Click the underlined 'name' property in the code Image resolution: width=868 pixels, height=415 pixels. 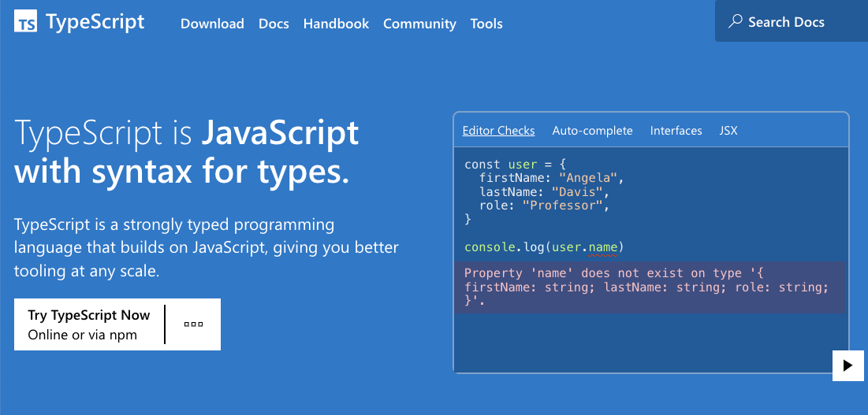click(x=603, y=247)
